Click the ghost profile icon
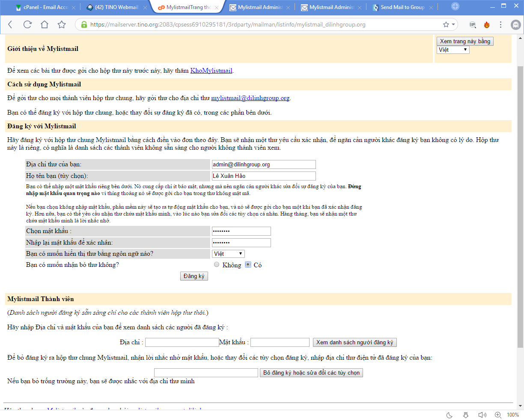Image resolution: width=524 pixels, height=420 pixels. pyautogui.click(x=516, y=25)
